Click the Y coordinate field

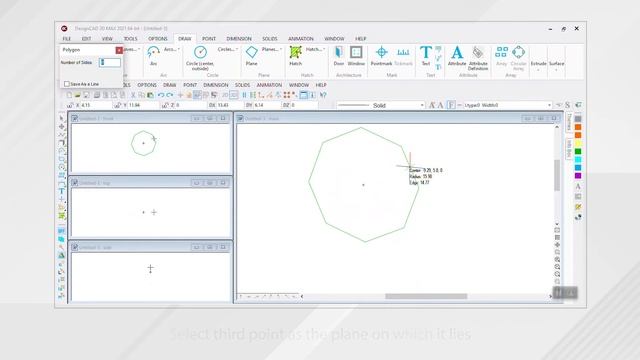click(143, 105)
